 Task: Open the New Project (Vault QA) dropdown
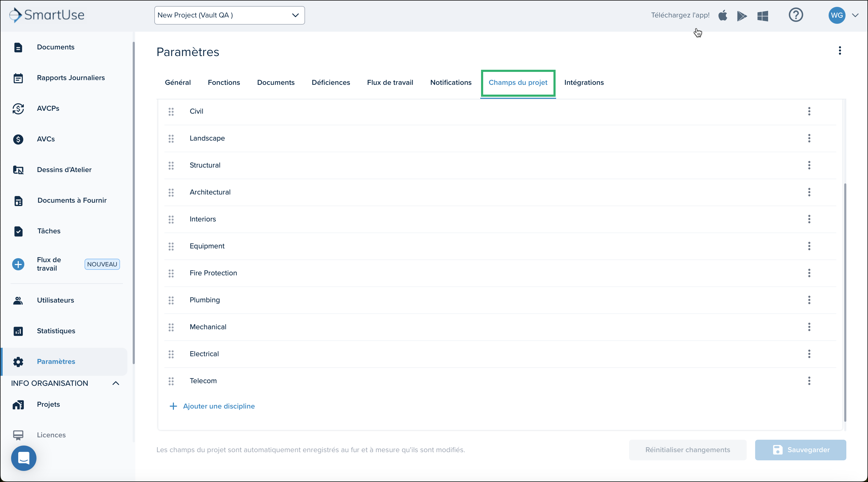(229, 15)
